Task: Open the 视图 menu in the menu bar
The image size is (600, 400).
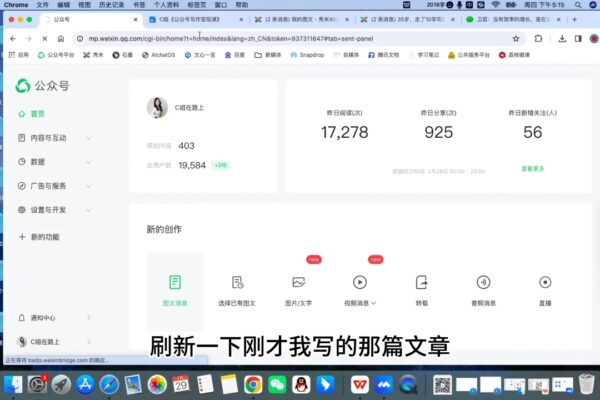Action: coord(84,5)
